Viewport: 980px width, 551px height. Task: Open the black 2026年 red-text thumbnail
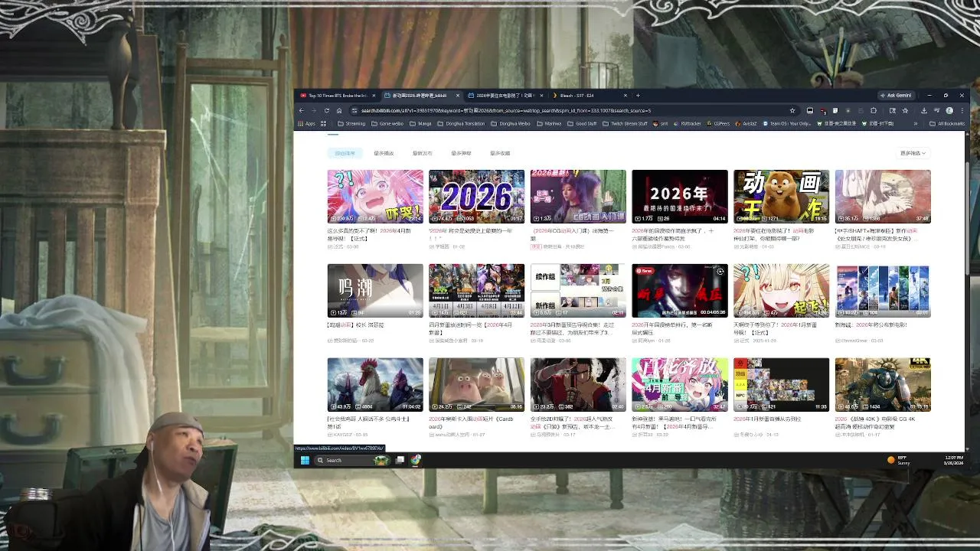(680, 197)
